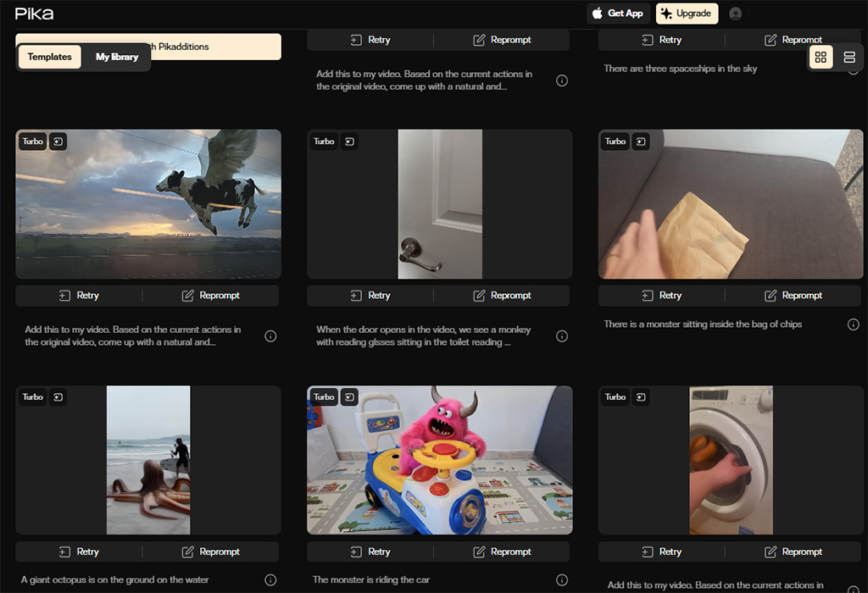This screenshot has height=593, width=868.
Task: Reprompt the flying cow video
Action: [x=211, y=296]
